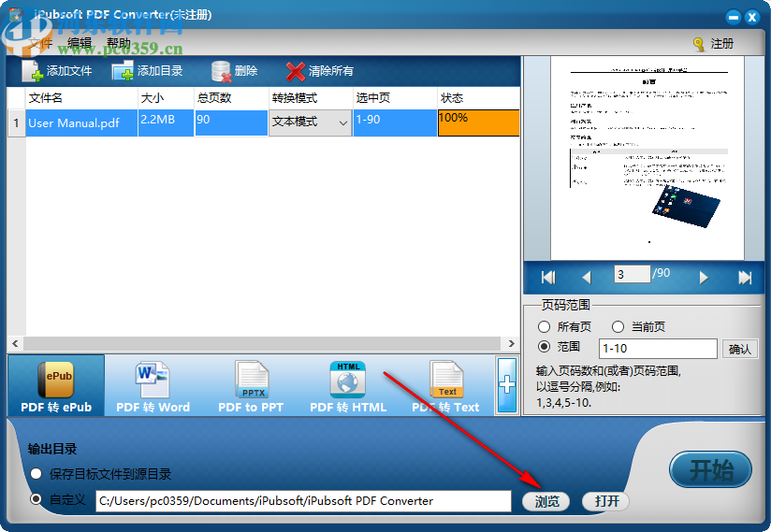Jump to last preview page

pyautogui.click(x=745, y=278)
